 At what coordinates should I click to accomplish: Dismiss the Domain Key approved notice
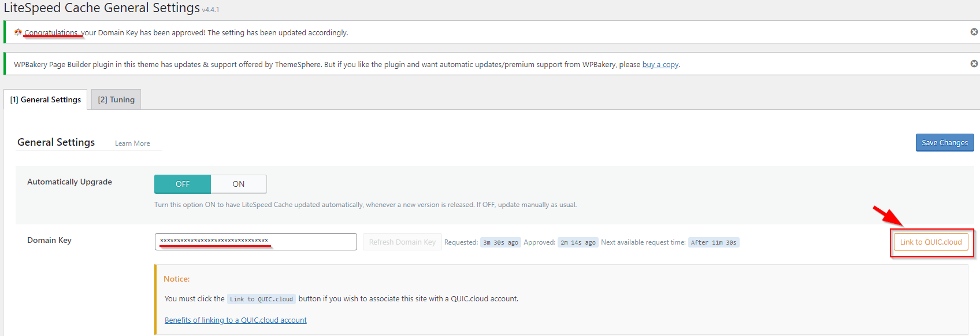(x=974, y=32)
